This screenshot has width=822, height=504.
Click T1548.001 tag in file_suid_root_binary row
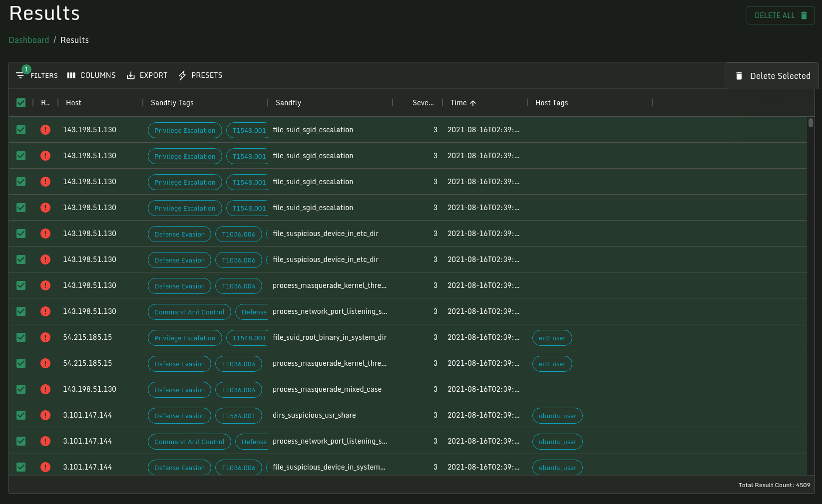[x=248, y=338]
